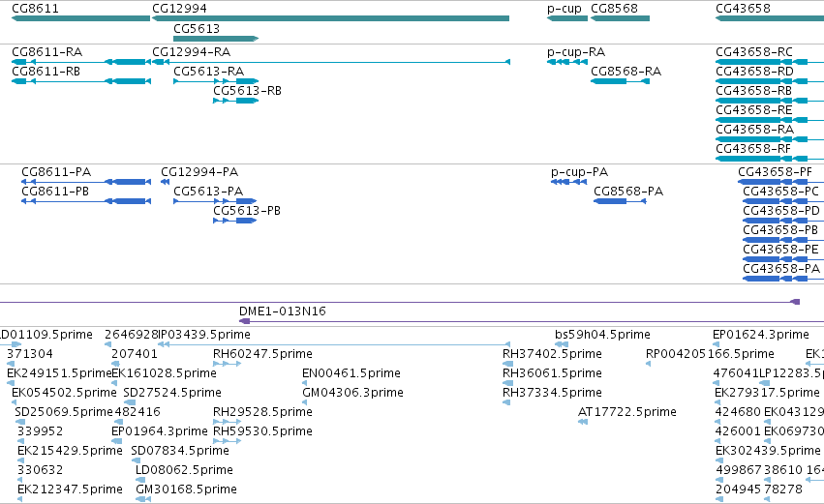
Task: Click protein CG43658-PB
Action: pyautogui.click(x=783, y=241)
